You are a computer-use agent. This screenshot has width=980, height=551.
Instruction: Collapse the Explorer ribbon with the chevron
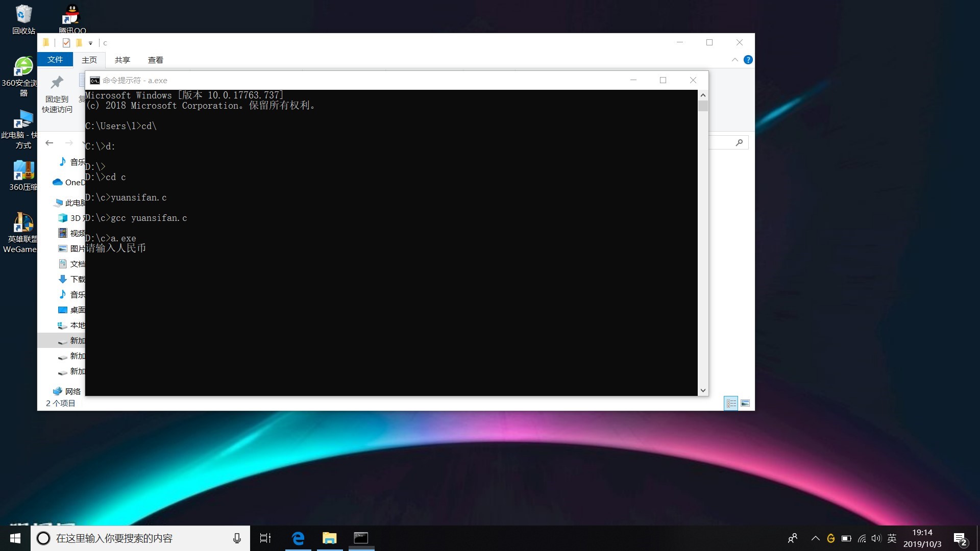[734, 60]
